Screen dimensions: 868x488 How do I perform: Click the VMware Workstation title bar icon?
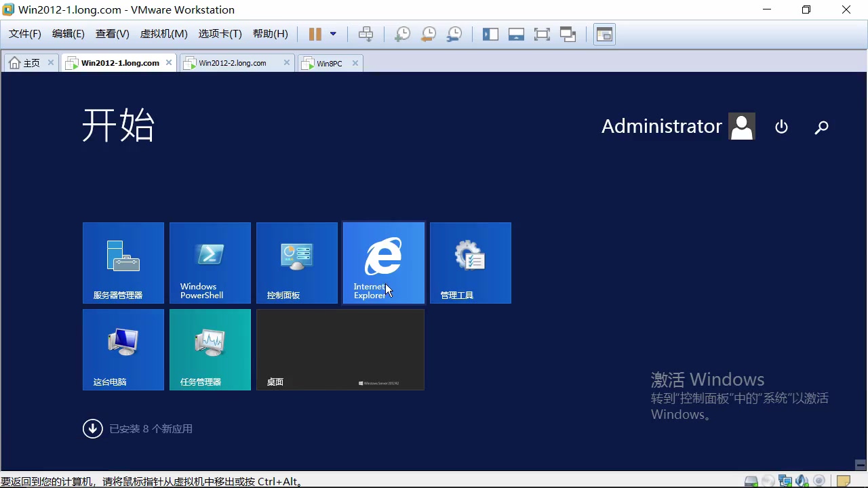pos(8,9)
